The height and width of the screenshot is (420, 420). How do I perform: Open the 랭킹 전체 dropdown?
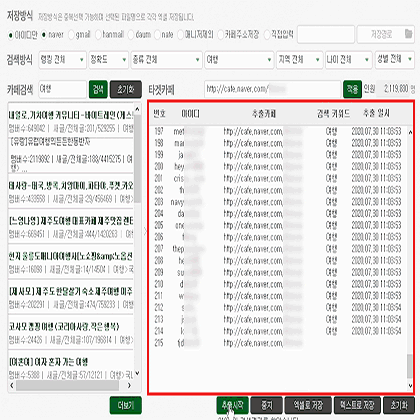(62, 60)
